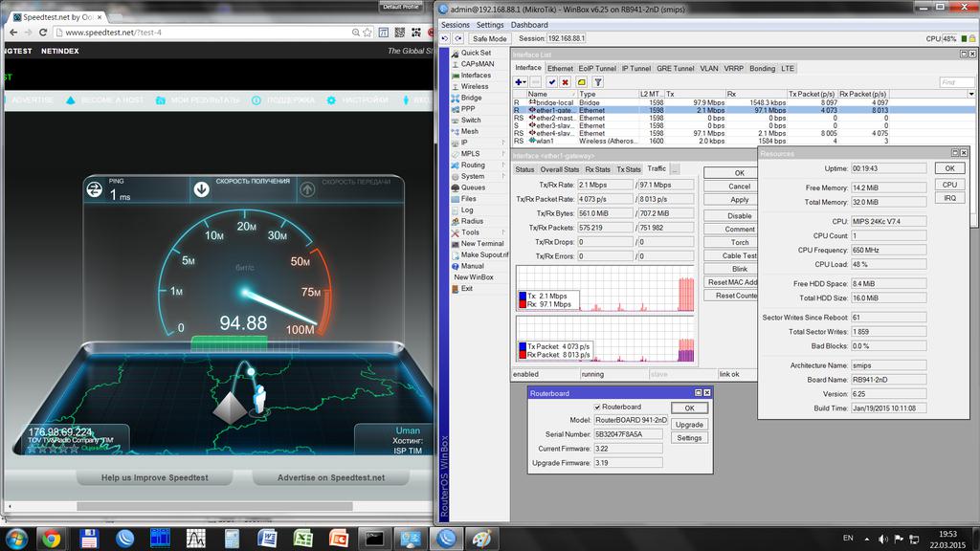980x551 pixels.
Task: Open CAPsMAN from the sidebar
Action: [x=477, y=64]
